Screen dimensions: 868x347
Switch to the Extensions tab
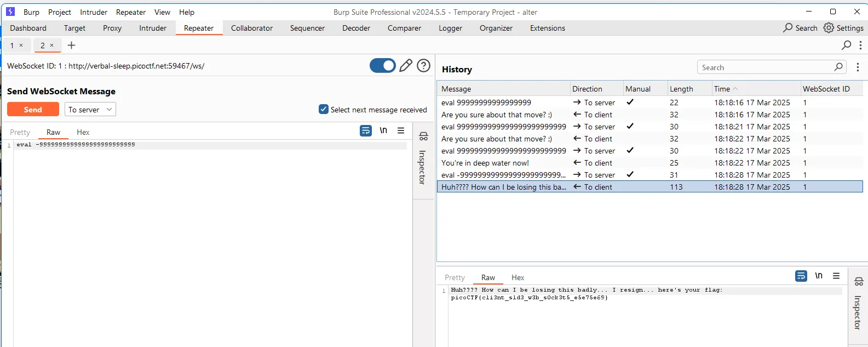(x=548, y=28)
